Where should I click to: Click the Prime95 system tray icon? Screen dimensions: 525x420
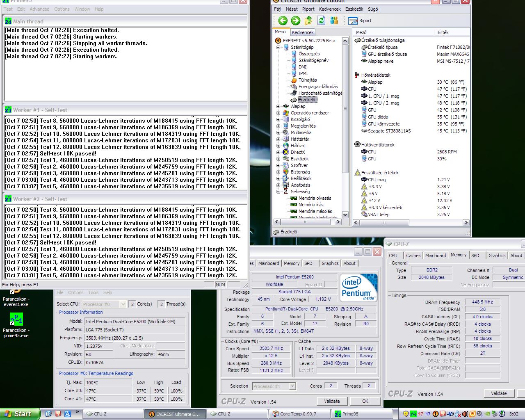(413, 414)
